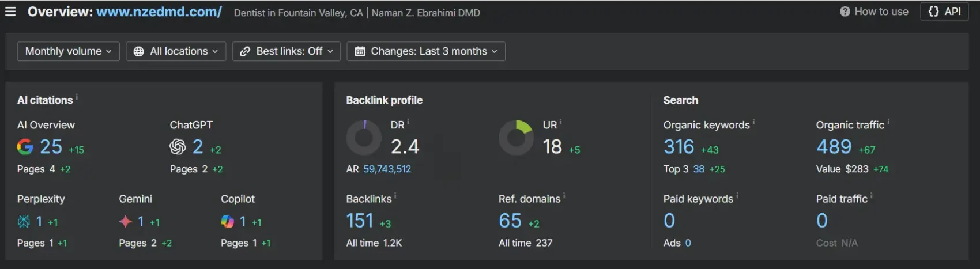This screenshot has height=269, width=980.
Task: Expand the Monthly volume dropdown
Action: tap(68, 51)
